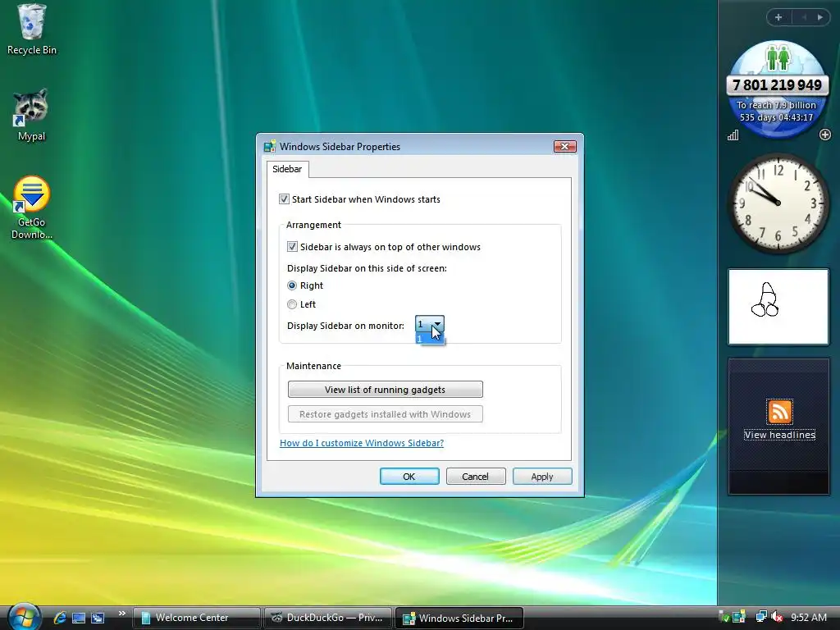Click Switch between windows quick launch icon
Viewport: 840px width, 630px height.
pos(98,618)
